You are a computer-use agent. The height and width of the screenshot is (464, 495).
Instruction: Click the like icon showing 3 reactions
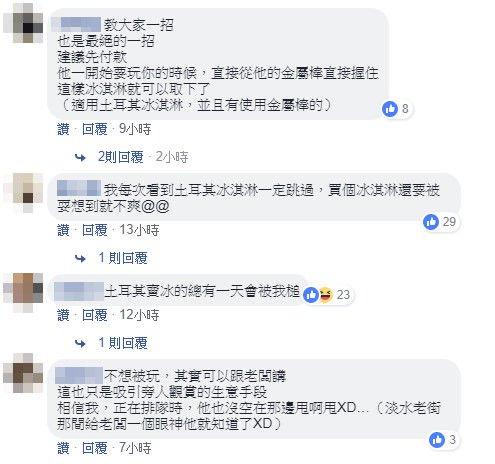tap(437, 440)
